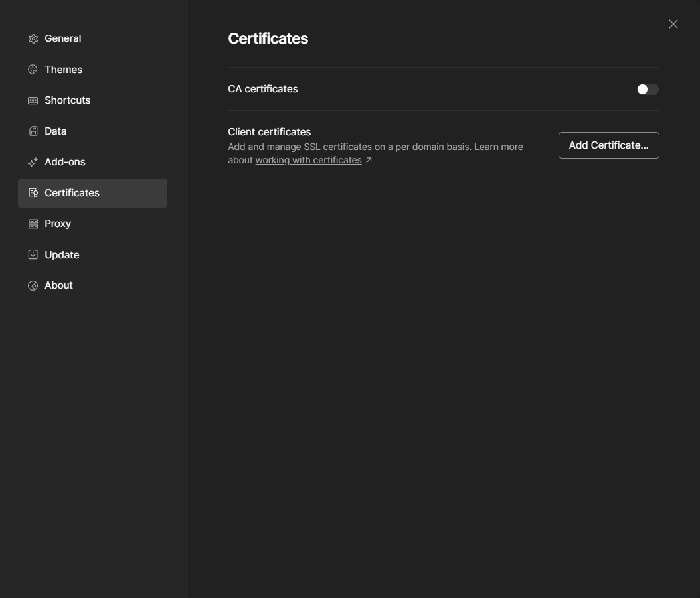This screenshot has height=598, width=700.
Task: Click the Update download icon
Action: click(x=33, y=254)
